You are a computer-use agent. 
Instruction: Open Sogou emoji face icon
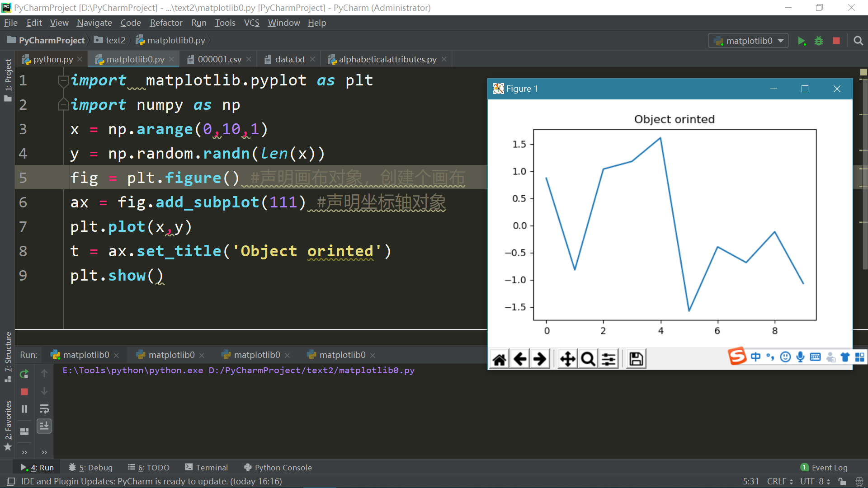(786, 357)
